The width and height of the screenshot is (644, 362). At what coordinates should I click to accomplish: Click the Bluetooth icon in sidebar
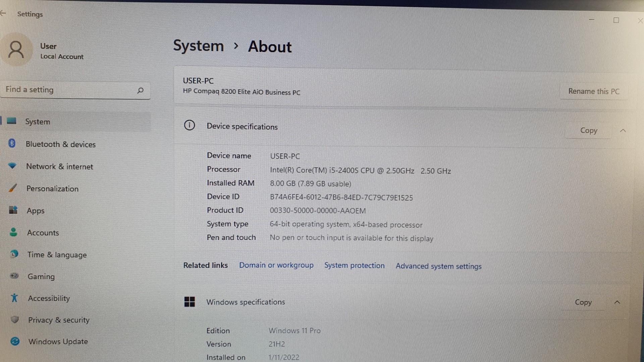click(12, 143)
